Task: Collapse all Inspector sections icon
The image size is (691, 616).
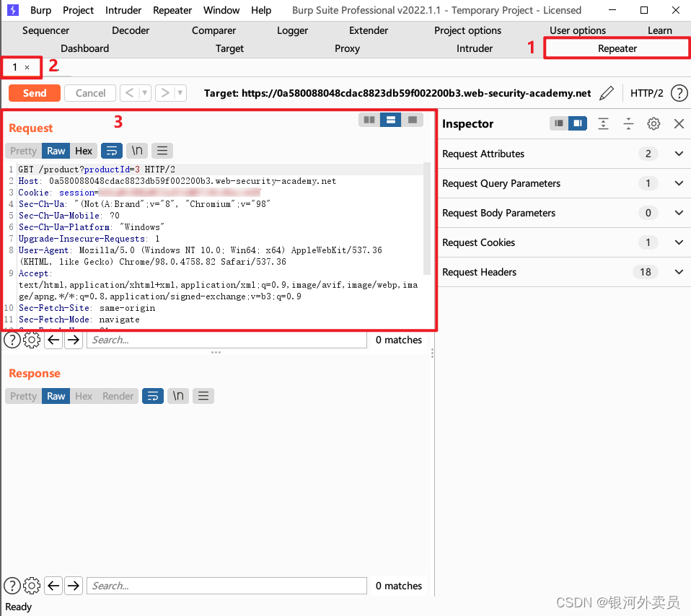Action: pos(628,124)
